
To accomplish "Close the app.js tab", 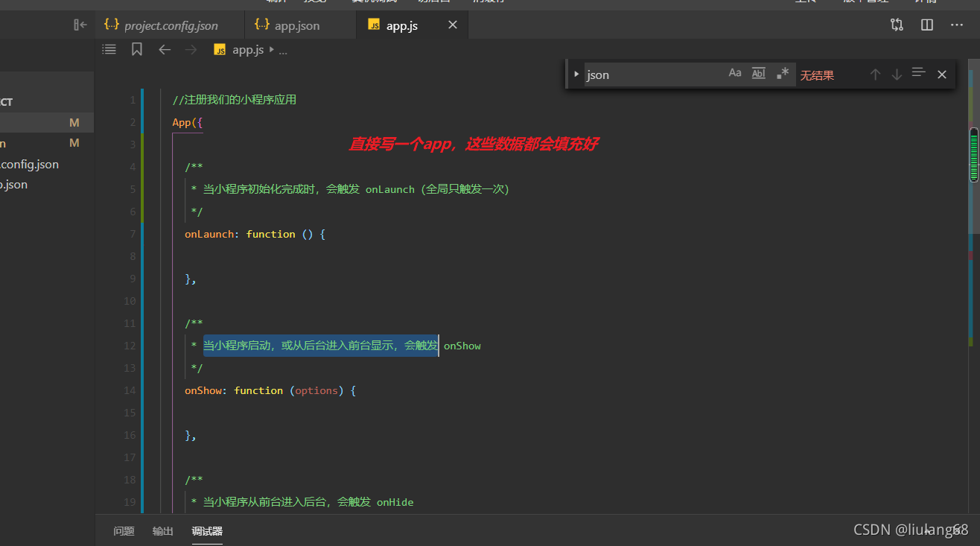I will pos(453,25).
